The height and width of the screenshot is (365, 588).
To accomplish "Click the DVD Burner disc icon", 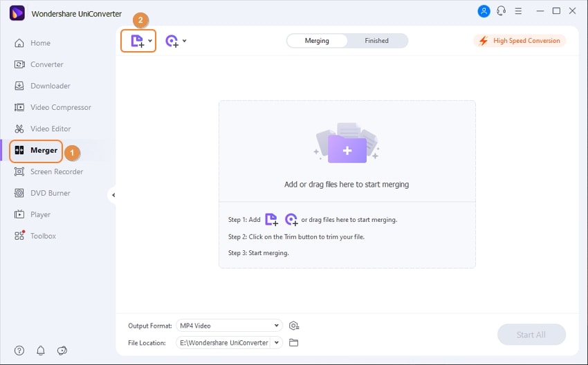I will (19, 193).
